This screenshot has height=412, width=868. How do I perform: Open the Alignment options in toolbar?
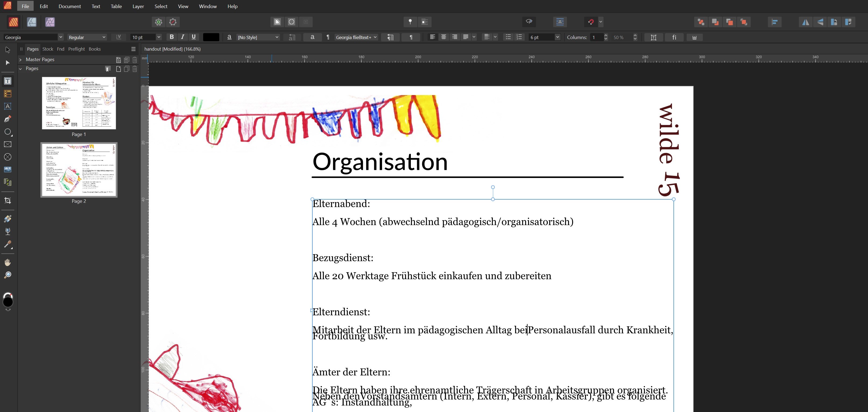[x=775, y=22]
